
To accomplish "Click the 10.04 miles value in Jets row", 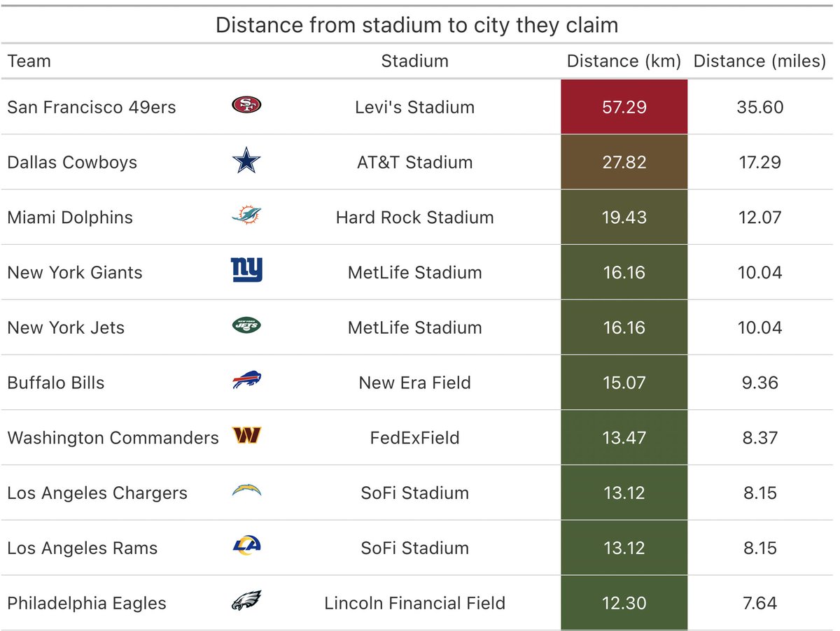I will click(x=759, y=327).
